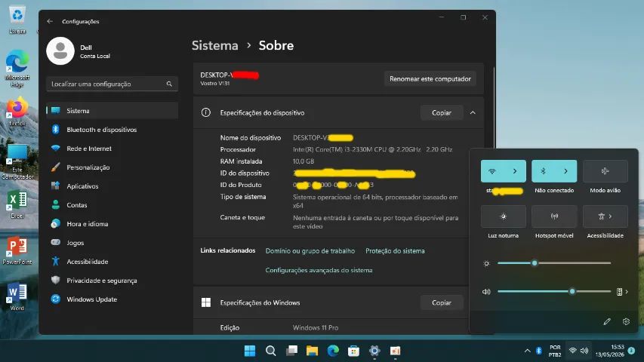Enable Hotspot móvel tile

pyautogui.click(x=554, y=216)
